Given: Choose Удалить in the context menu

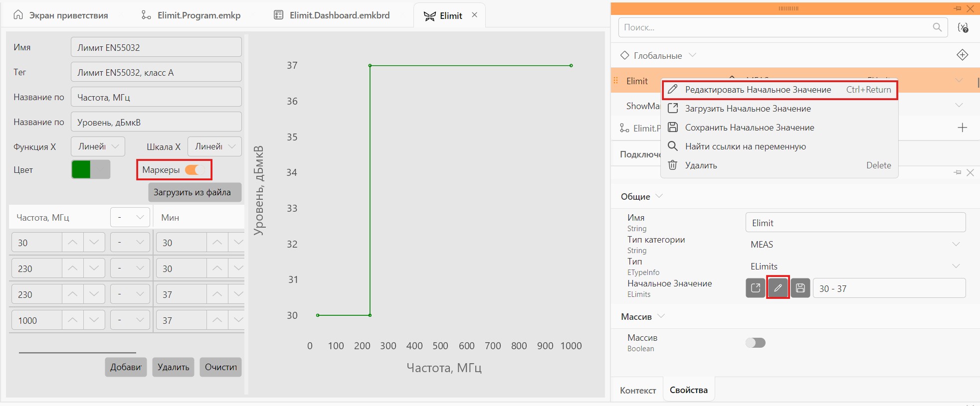Looking at the screenshot, I should coord(780,165).
